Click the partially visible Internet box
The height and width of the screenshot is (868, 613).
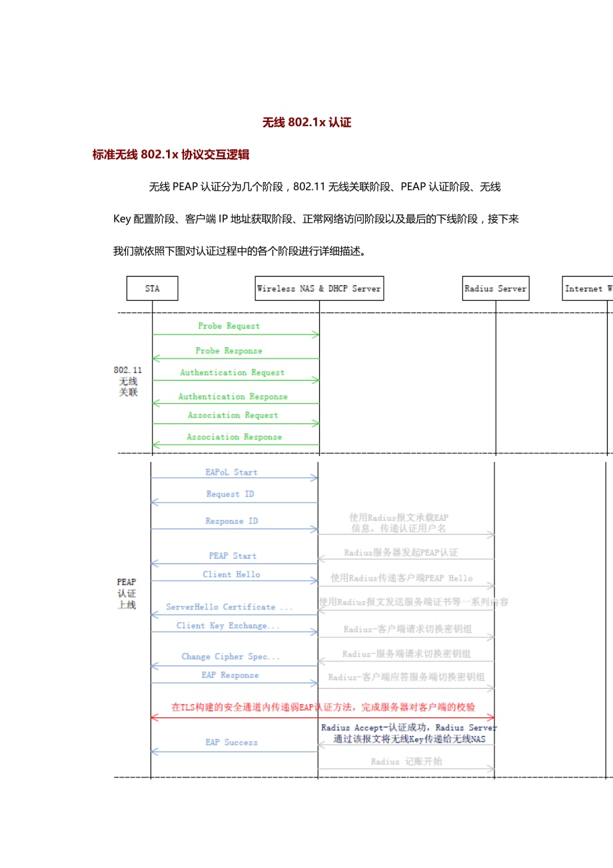(588, 289)
